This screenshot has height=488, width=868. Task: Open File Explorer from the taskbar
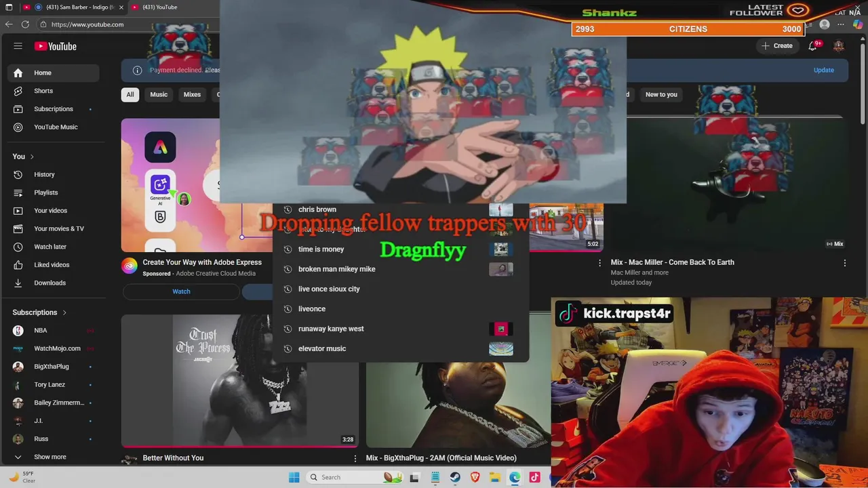click(x=495, y=477)
